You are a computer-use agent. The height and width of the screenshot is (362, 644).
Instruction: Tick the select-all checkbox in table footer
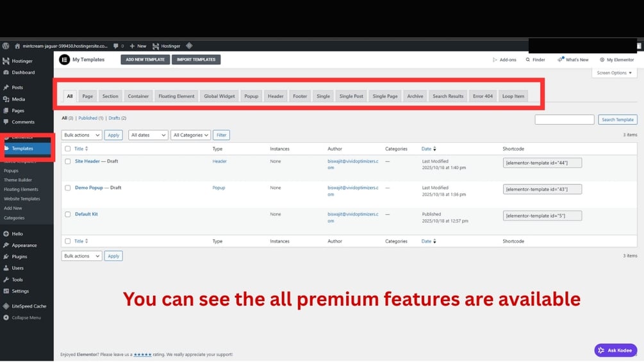coord(68,241)
